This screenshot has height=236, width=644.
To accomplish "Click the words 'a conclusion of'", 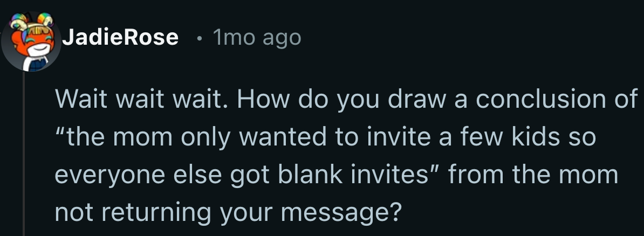I will click(546, 99).
